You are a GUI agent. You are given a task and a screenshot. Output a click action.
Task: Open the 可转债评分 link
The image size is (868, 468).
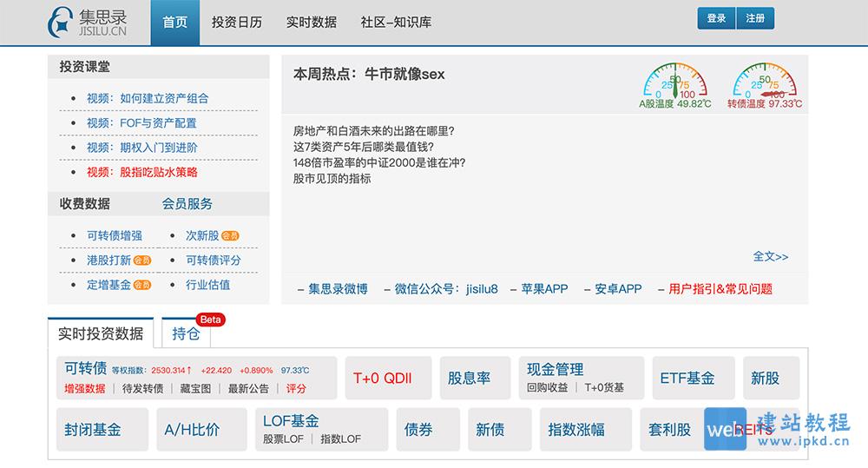click(214, 260)
